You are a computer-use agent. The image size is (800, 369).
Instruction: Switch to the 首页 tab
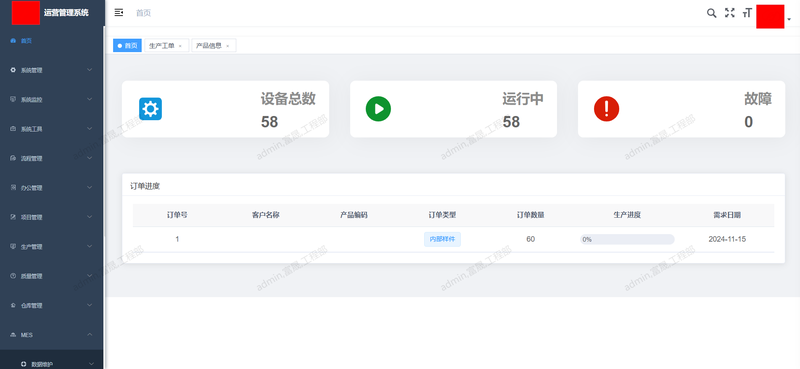coord(128,45)
